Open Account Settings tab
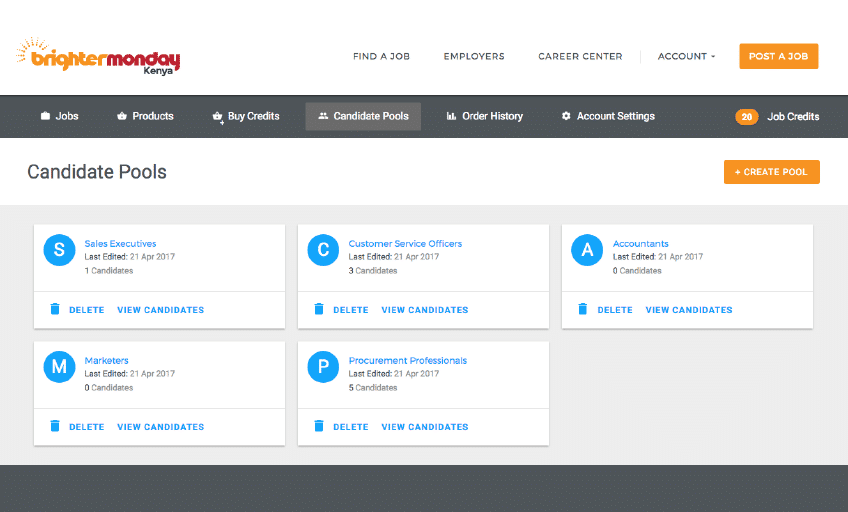The height and width of the screenshot is (512, 848). pos(608,116)
